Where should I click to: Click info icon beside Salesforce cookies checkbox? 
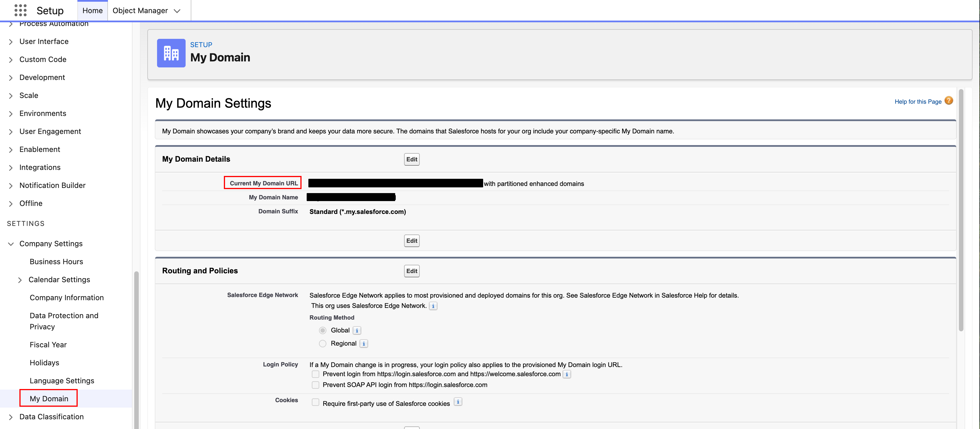pyautogui.click(x=458, y=402)
